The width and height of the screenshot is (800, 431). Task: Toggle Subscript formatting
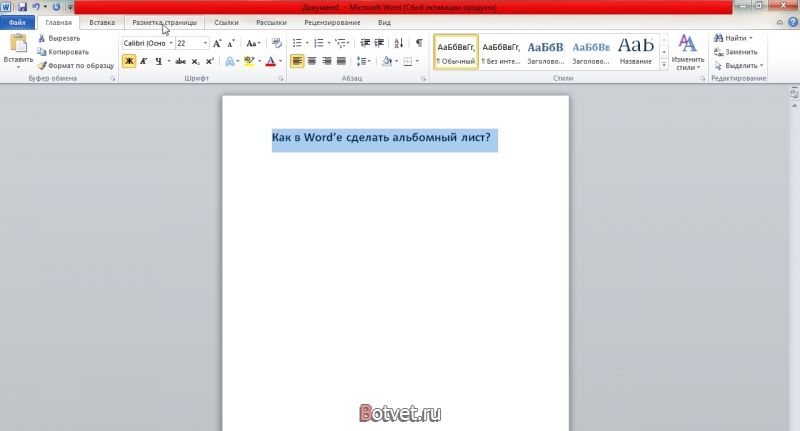click(195, 61)
